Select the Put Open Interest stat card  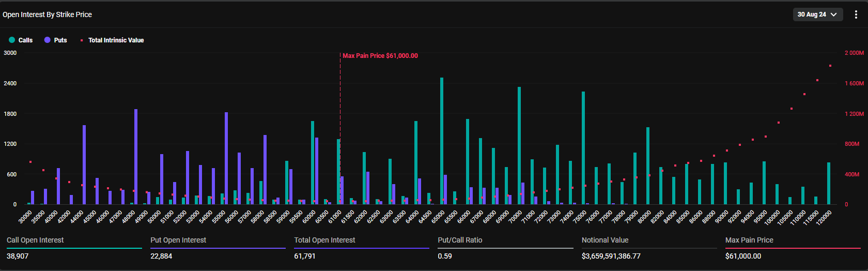218,248
